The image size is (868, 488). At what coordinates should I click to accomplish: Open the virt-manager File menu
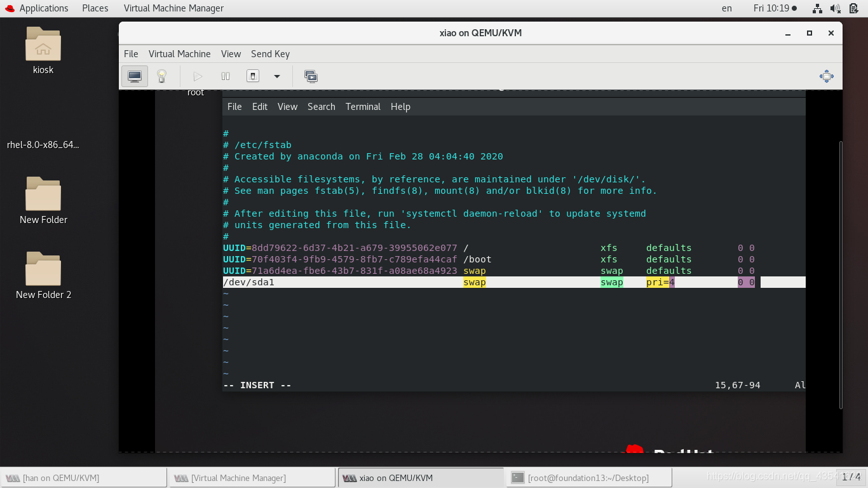click(131, 54)
